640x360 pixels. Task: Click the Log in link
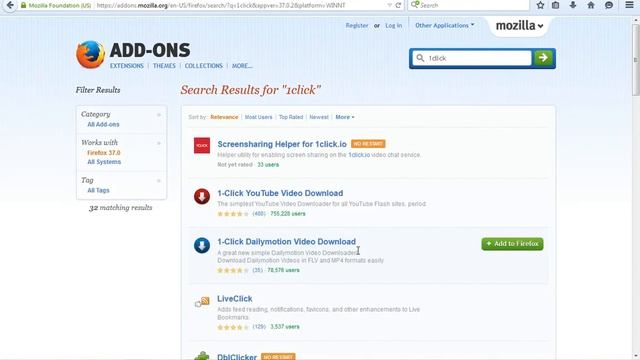(393, 25)
